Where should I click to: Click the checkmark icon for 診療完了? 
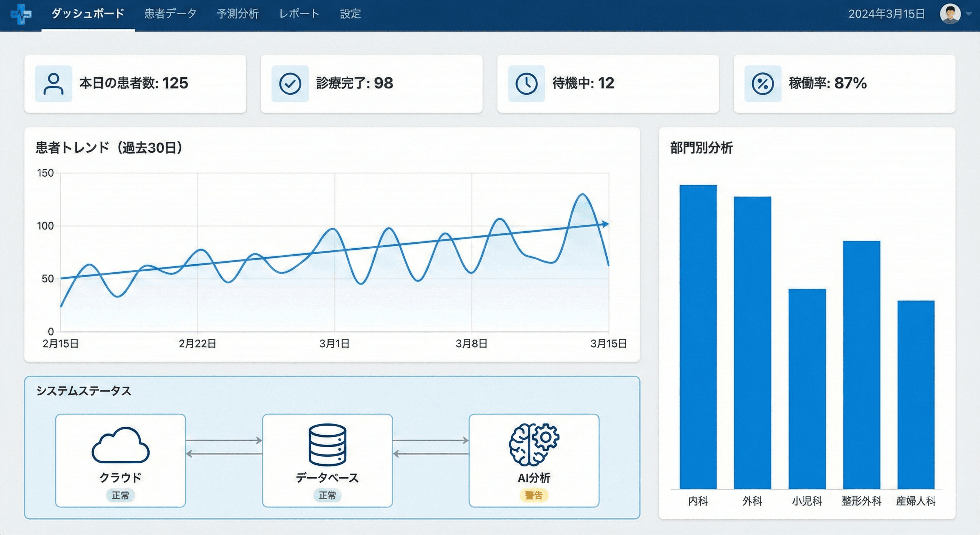tap(290, 84)
